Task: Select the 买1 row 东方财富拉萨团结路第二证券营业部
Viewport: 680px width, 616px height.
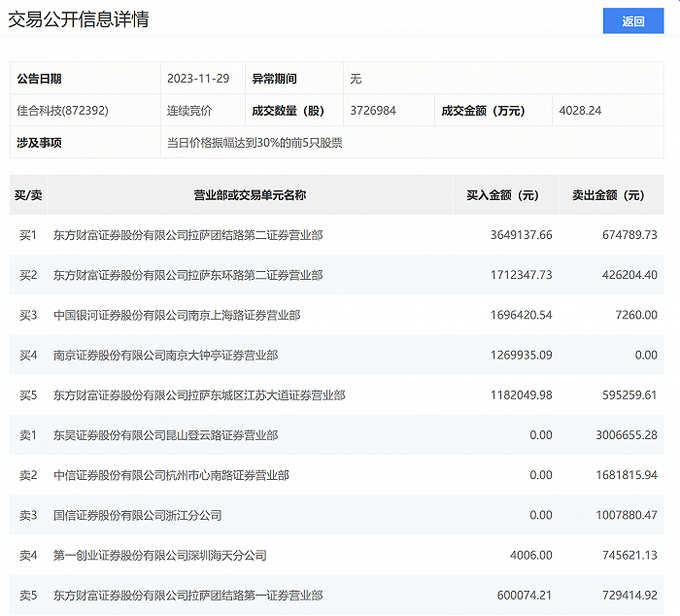Action: pos(187,235)
